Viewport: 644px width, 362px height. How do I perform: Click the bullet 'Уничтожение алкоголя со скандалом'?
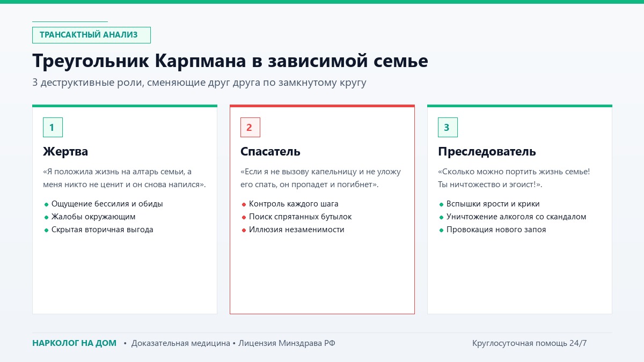(x=513, y=217)
